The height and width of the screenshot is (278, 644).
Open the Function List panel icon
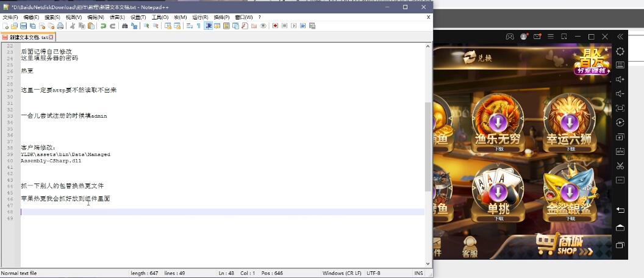(245, 26)
